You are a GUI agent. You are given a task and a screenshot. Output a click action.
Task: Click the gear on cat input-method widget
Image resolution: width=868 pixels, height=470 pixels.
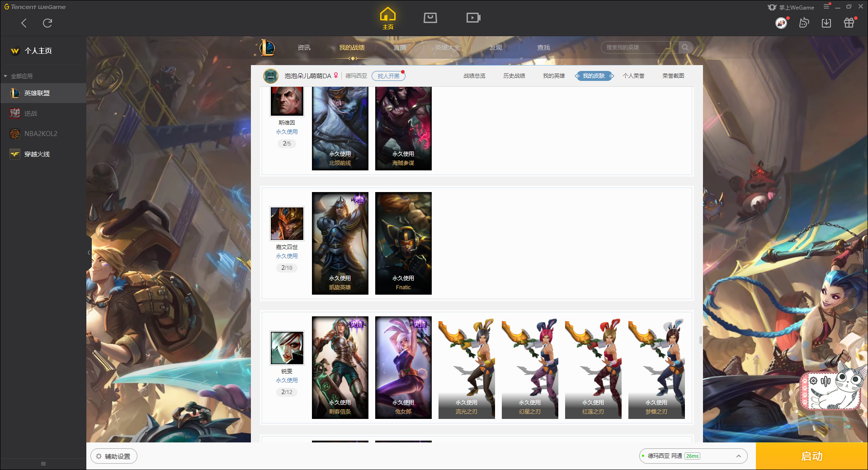click(813, 381)
